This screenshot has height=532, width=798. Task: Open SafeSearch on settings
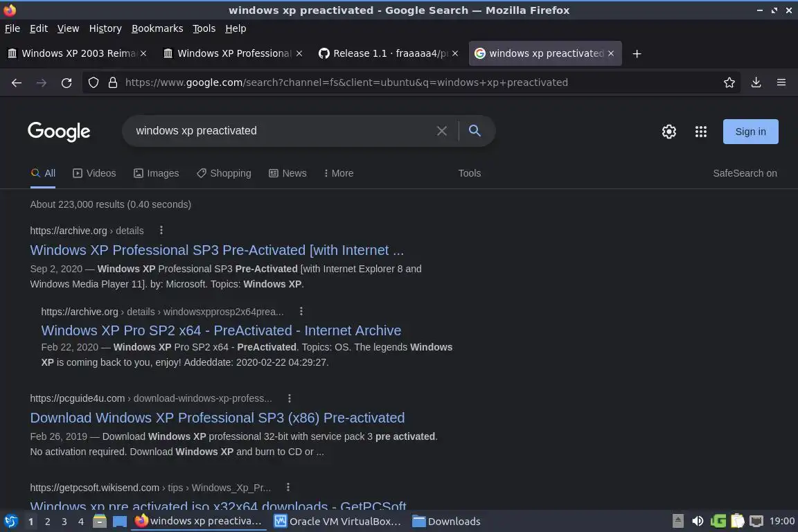point(745,173)
